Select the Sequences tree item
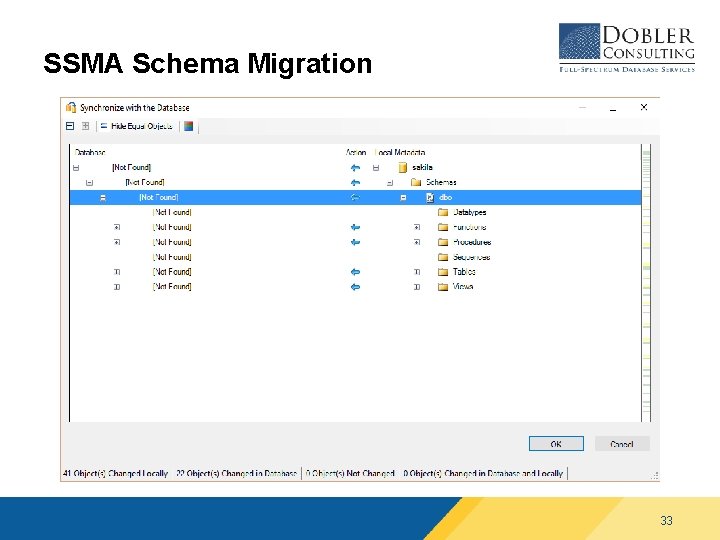Viewport: 720px width, 540px height. (x=471, y=257)
